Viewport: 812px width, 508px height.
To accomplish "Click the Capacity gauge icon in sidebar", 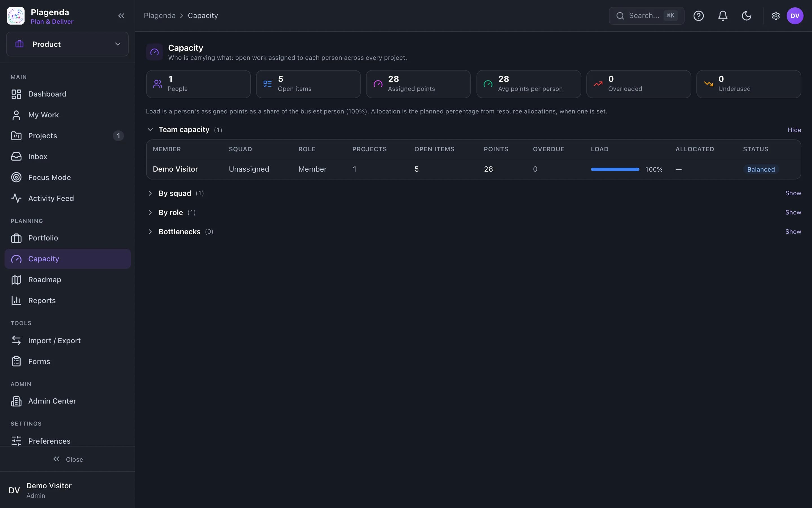I will tap(16, 259).
